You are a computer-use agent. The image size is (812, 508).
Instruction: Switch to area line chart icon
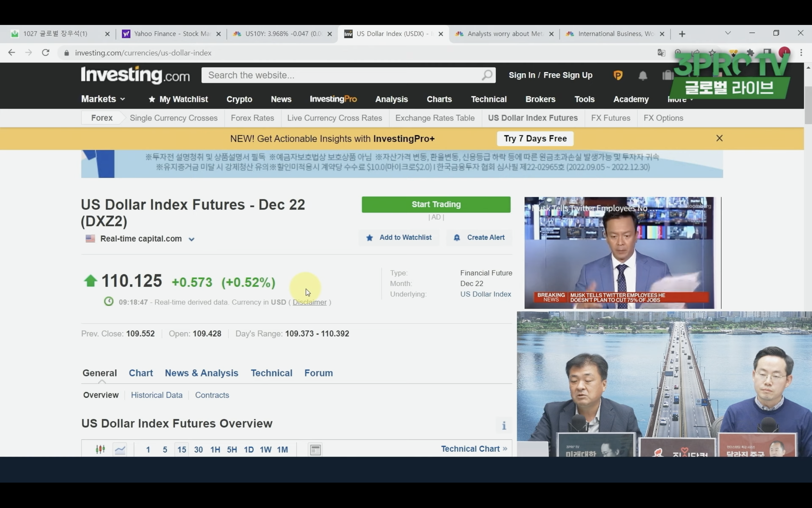coord(120,449)
